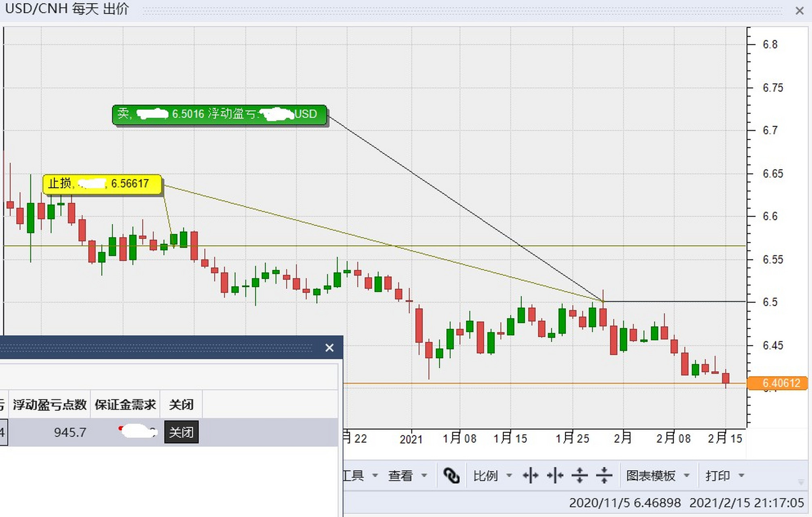Click the 6.8 price axis label
Viewport: 812px width, 517px height.
[x=770, y=44]
